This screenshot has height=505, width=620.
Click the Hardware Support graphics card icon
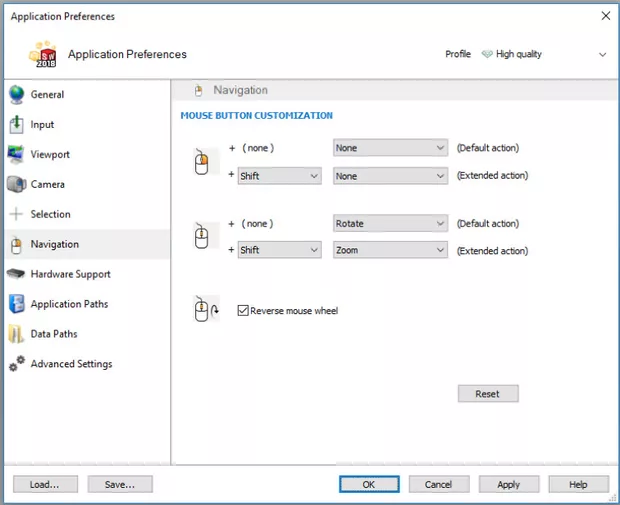[16, 274]
